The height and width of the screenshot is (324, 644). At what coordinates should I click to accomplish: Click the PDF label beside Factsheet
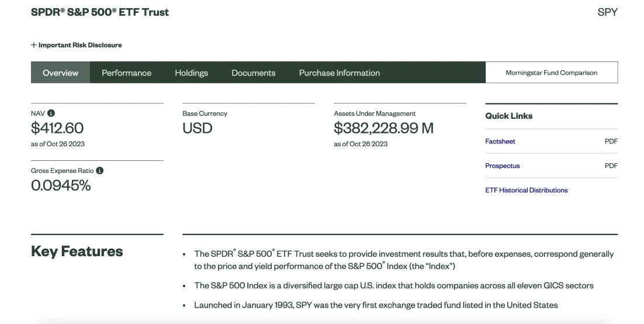[x=611, y=142]
